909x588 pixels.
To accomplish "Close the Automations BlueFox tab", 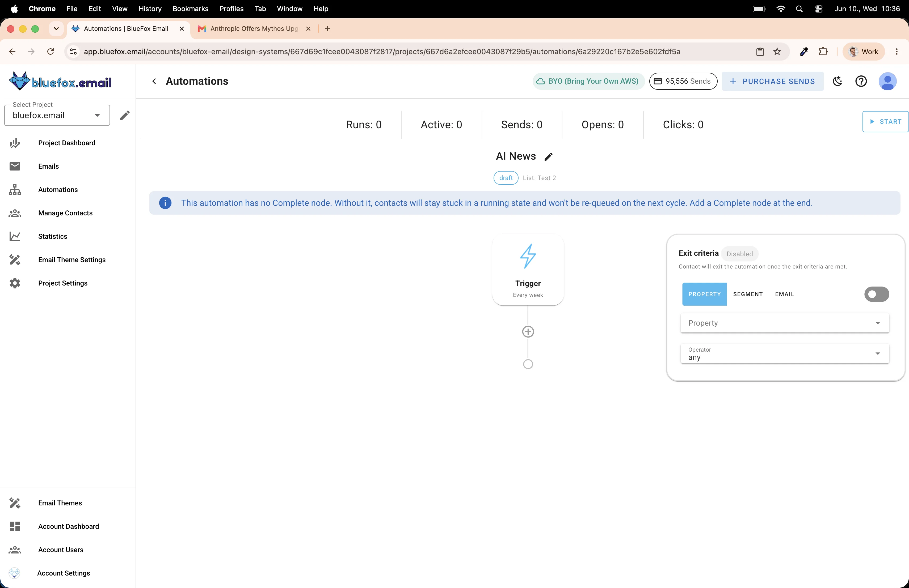I will 182,29.
